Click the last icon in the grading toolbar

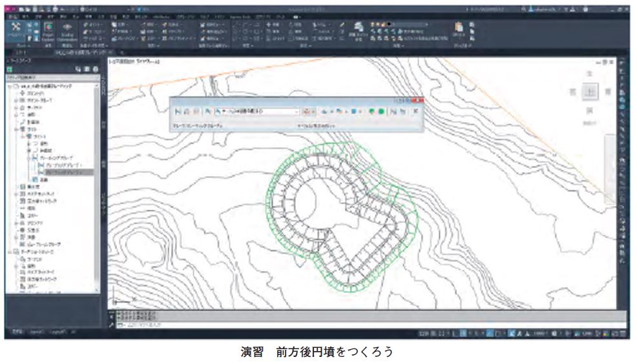pyautogui.click(x=415, y=111)
